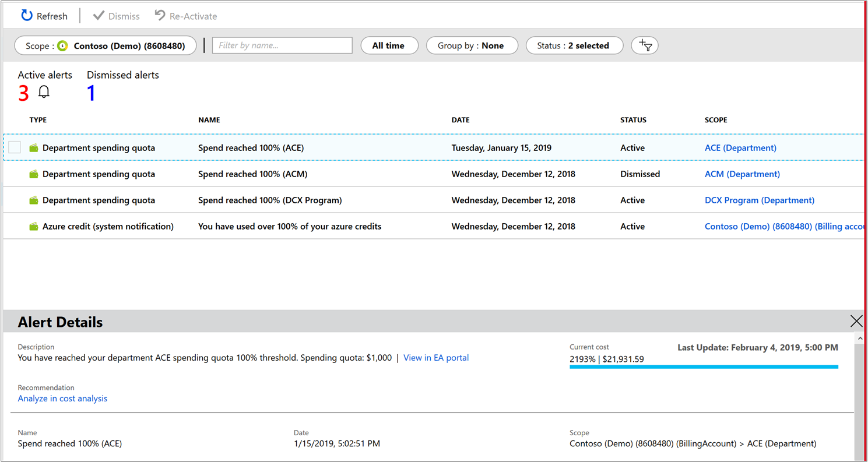Check the header select-all checkbox in the table
868x462 pixels.
(14, 119)
